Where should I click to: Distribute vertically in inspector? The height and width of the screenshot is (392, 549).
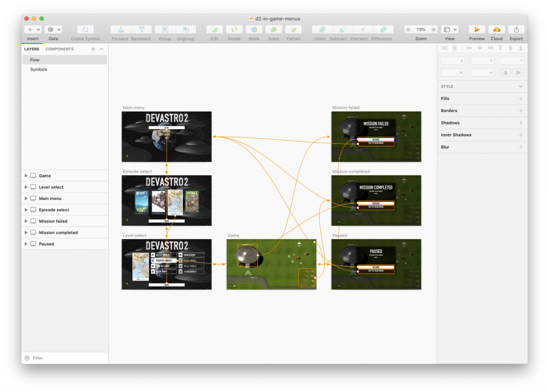tap(455, 48)
